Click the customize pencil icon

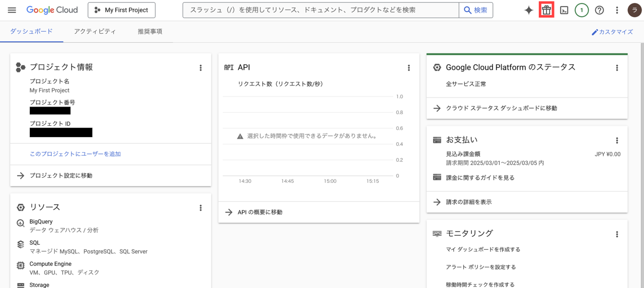595,32
